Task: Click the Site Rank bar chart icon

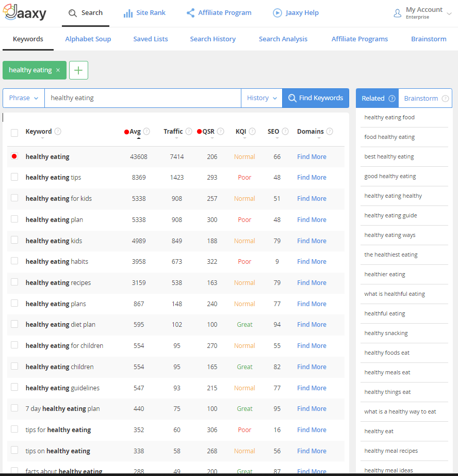Action: (128, 13)
